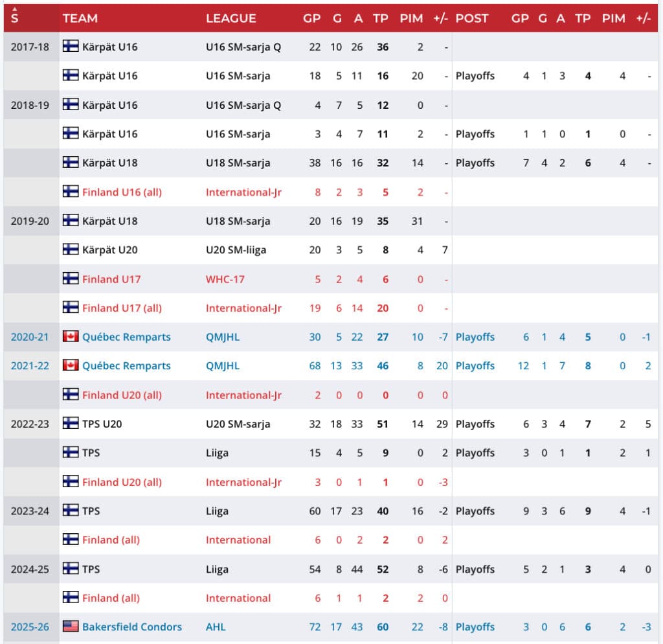This screenshot has height=644, width=663.
Task: Open the 2021-22 Québec Remparts team link
Action: tap(126, 365)
